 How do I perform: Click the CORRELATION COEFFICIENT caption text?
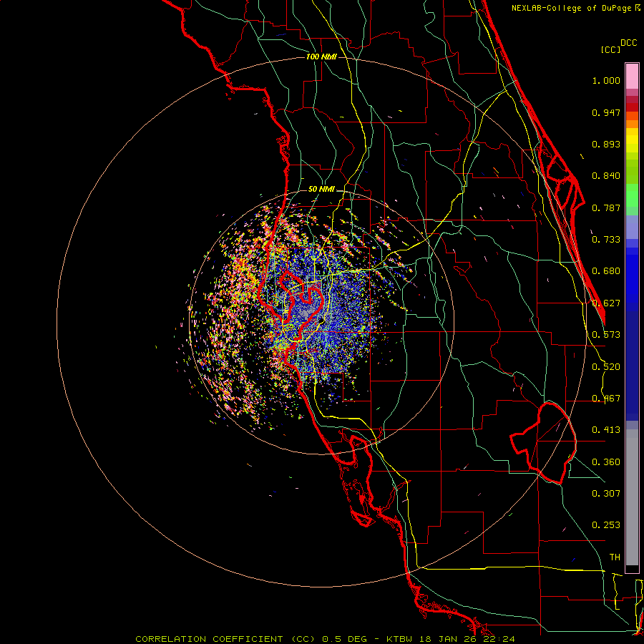tap(209, 639)
